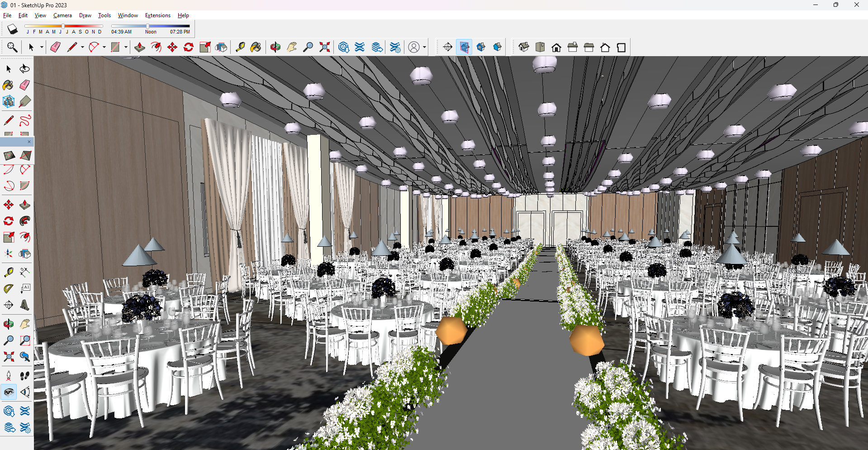
Task: Click the '04:39 AM' sunrise label
Action: (121, 32)
